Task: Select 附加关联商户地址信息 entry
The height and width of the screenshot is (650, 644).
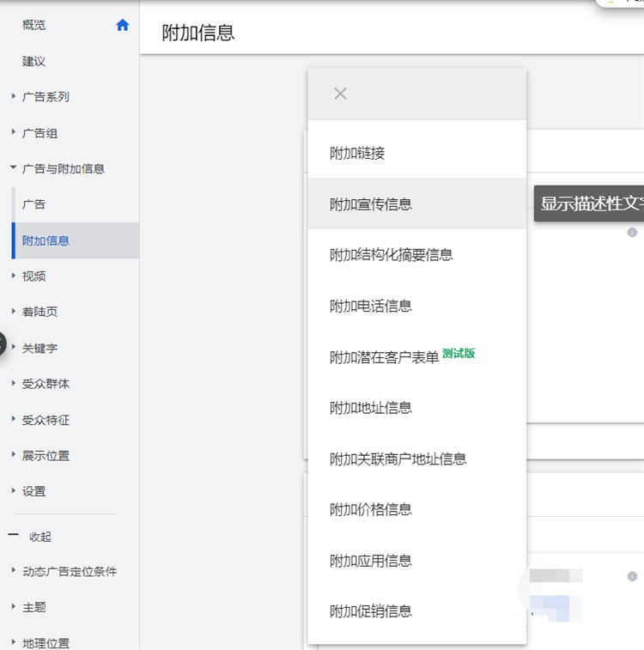Action: [417, 459]
